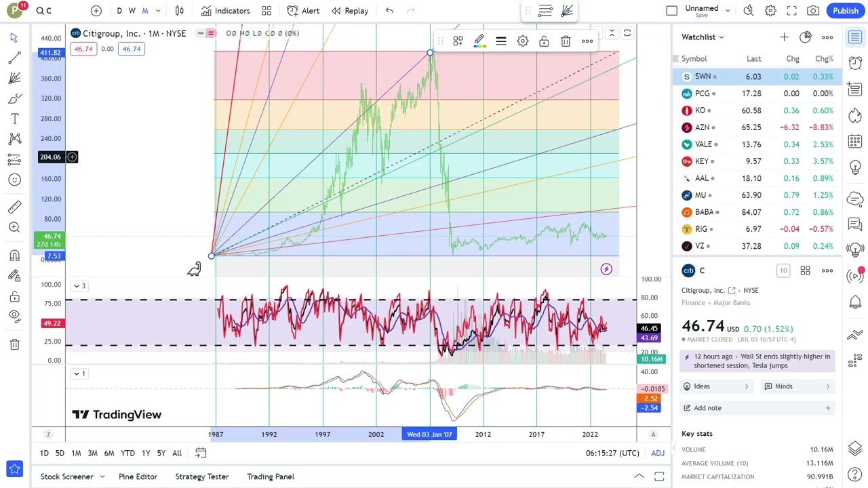Open the Pine Editor tab
The height and width of the screenshot is (488, 868).
[138, 476]
